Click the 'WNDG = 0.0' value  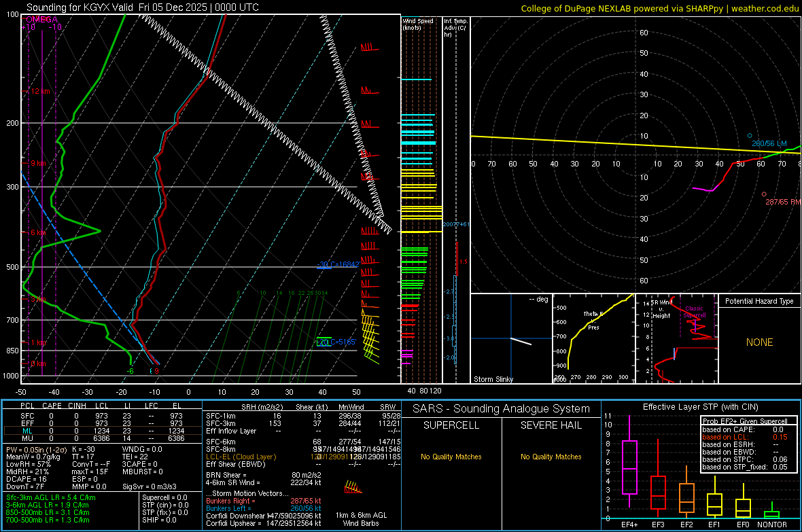[142, 449]
